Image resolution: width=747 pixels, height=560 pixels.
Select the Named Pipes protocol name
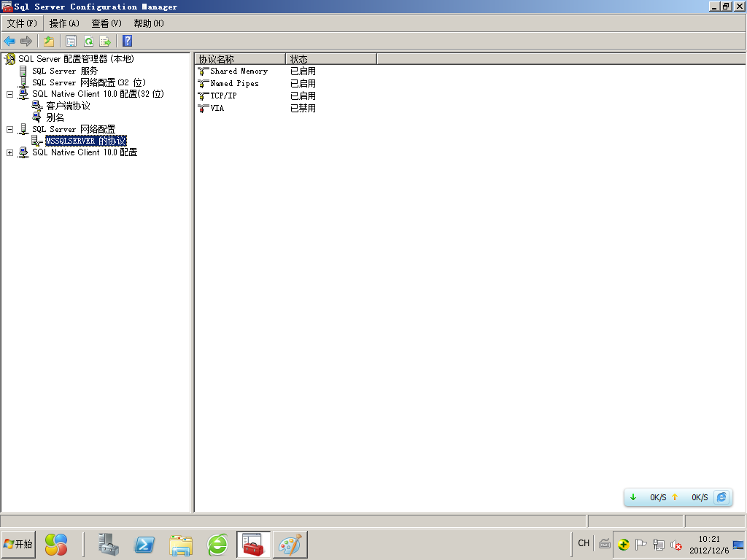(234, 83)
